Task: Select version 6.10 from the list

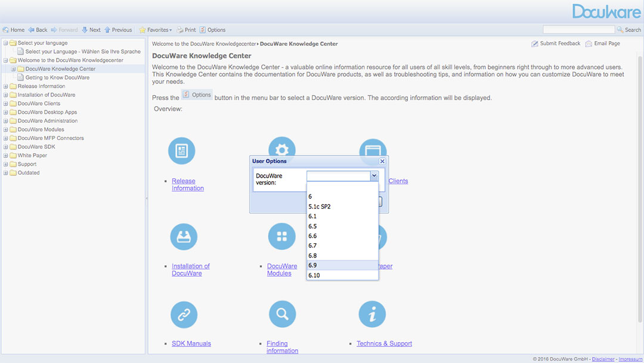Action: (x=342, y=275)
